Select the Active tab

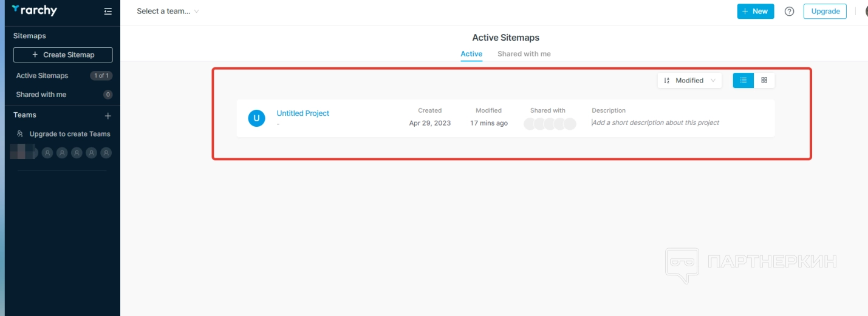[471, 54]
